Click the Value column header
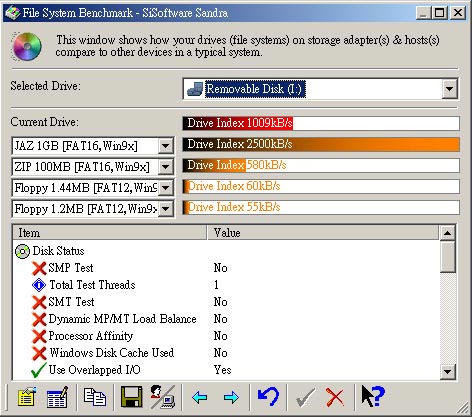Image resolution: width=472 pixels, height=417 pixels. pyautogui.click(x=323, y=233)
